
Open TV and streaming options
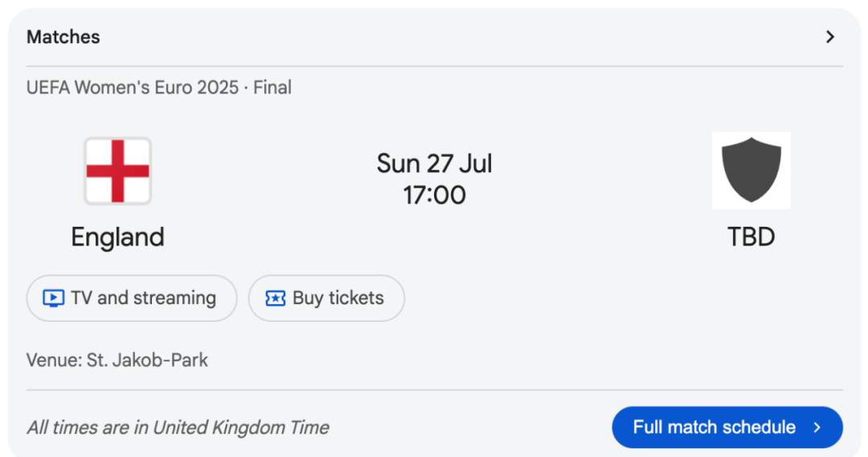coord(132,298)
